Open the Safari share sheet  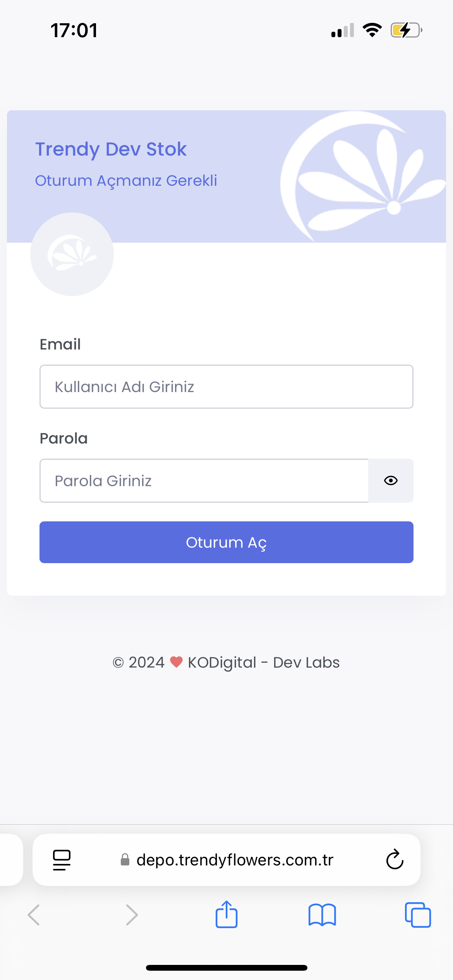tap(226, 915)
